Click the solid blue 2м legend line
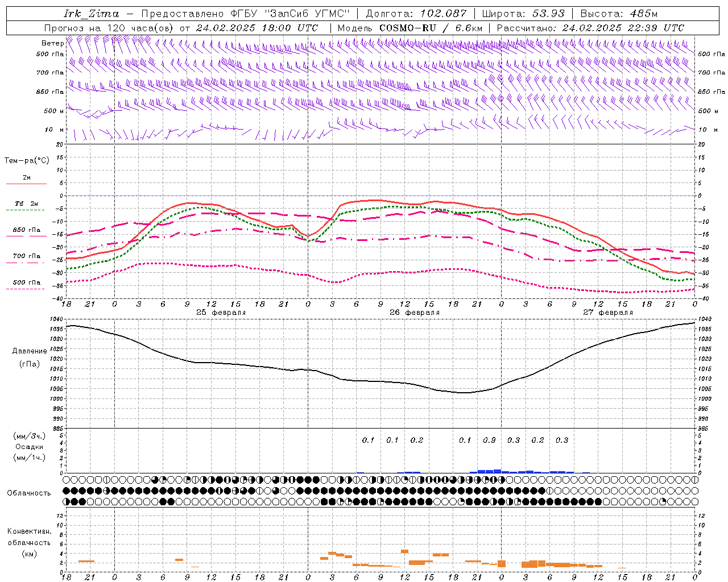Viewport: 728px width, 582px height. (x=26, y=184)
